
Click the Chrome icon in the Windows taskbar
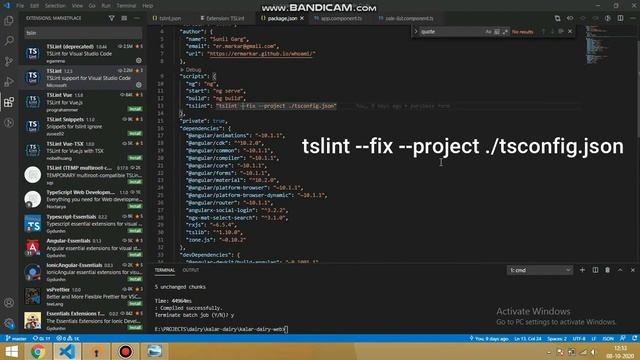(38, 351)
